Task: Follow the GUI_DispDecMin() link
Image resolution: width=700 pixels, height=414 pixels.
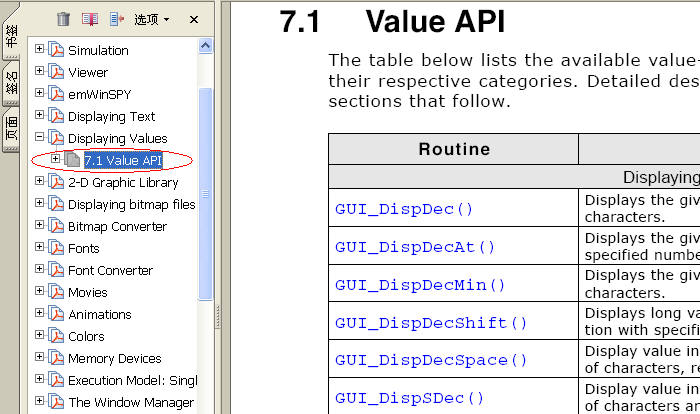Action: 420,285
